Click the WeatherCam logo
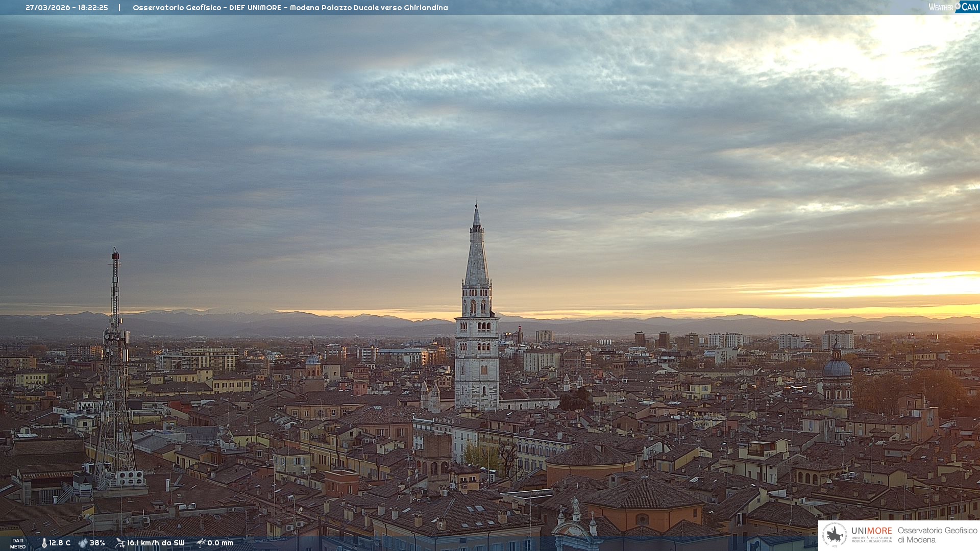980x551 pixels. click(953, 7)
